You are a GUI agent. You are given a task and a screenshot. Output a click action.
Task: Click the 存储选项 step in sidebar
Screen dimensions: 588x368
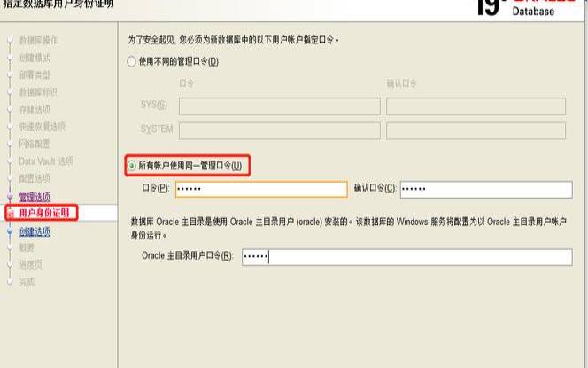(35, 109)
